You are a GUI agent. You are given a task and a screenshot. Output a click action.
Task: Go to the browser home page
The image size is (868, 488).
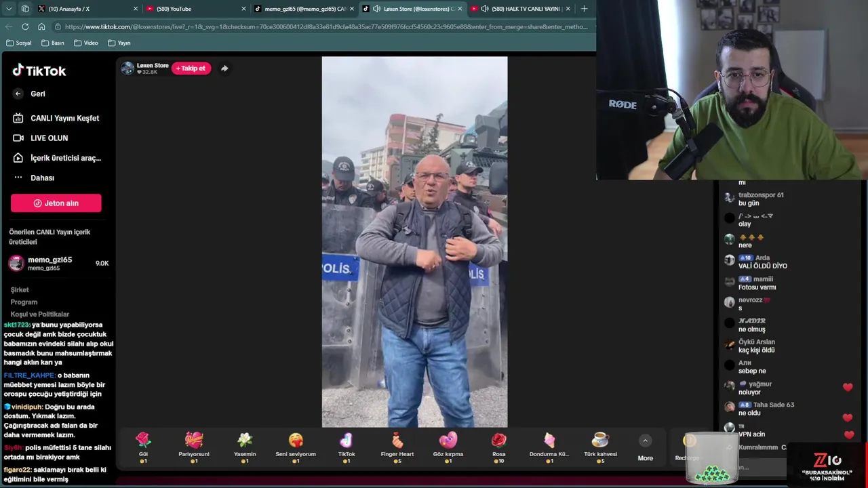pyautogui.click(x=41, y=26)
